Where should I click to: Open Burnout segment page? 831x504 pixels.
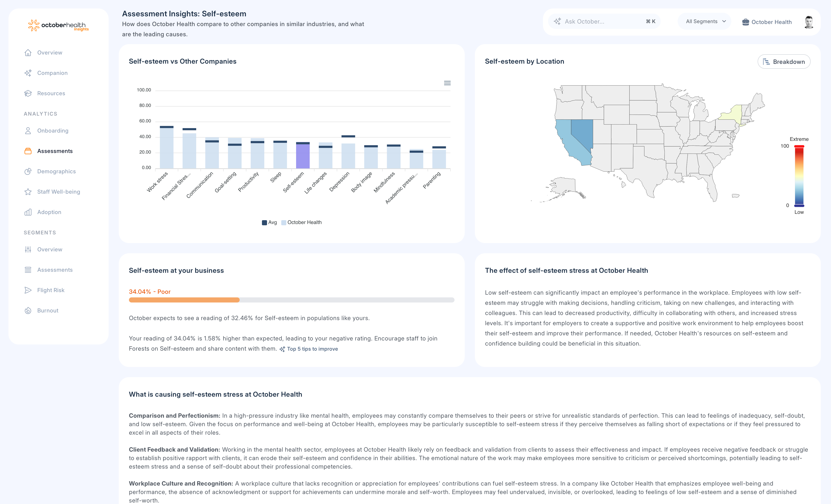click(x=48, y=311)
